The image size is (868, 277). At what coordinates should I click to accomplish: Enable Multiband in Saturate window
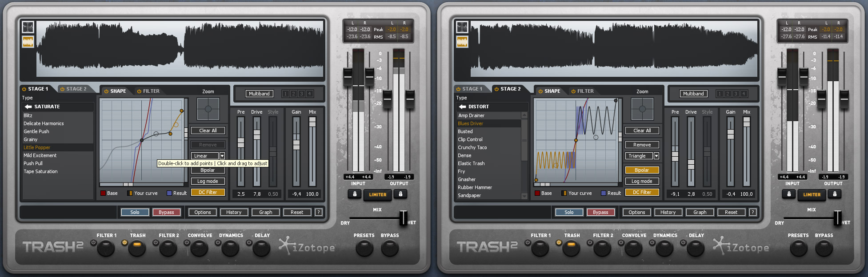pyautogui.click(x=259, y=94)
